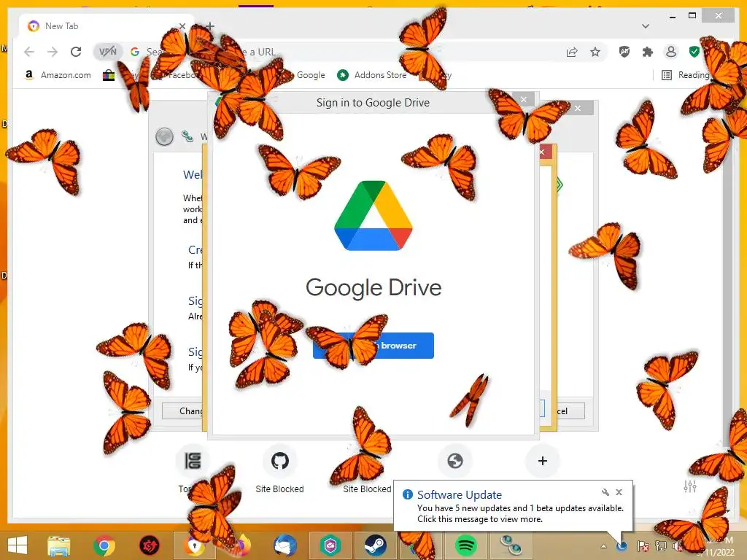Click the gray back circle in the rear window
The image size is (747, 560).
tap(164, 136)
